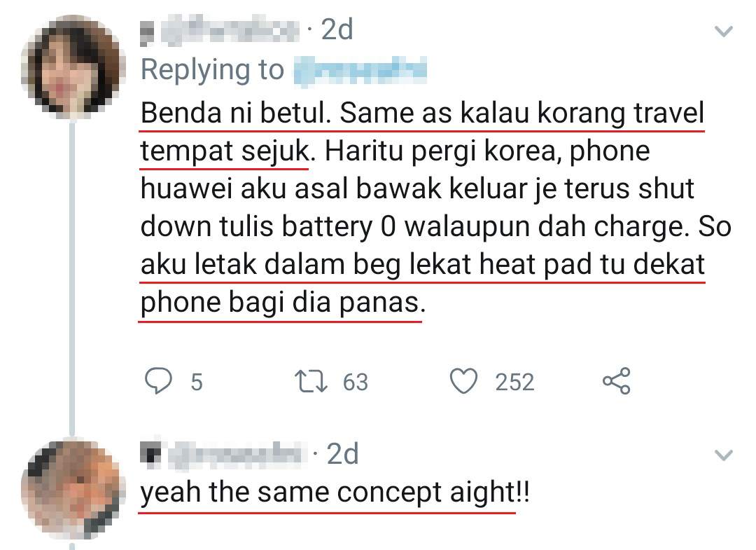Image resolution: width=756 pixels, height=550 pixels.
Task: Click the like count "252"
Action: (x=514, y=382)
